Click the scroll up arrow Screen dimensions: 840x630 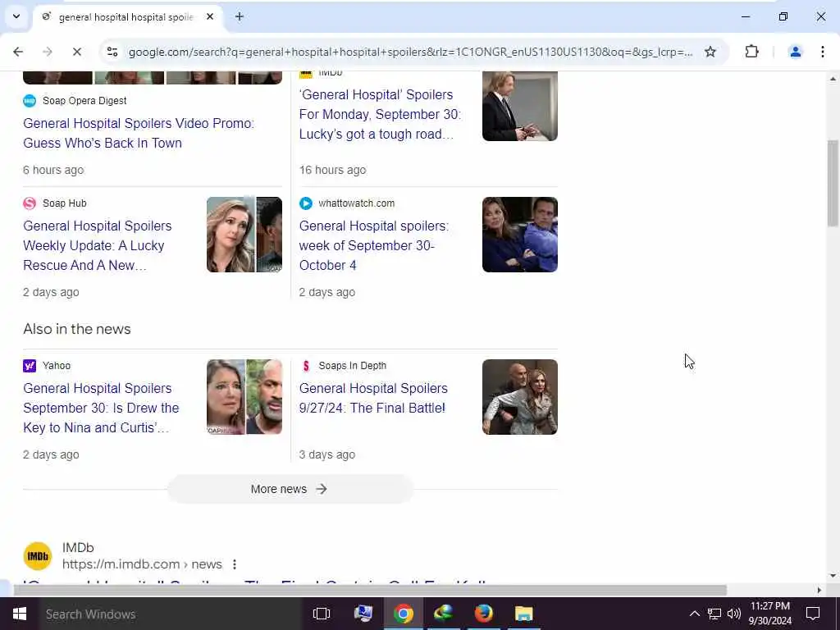[833, 79]
